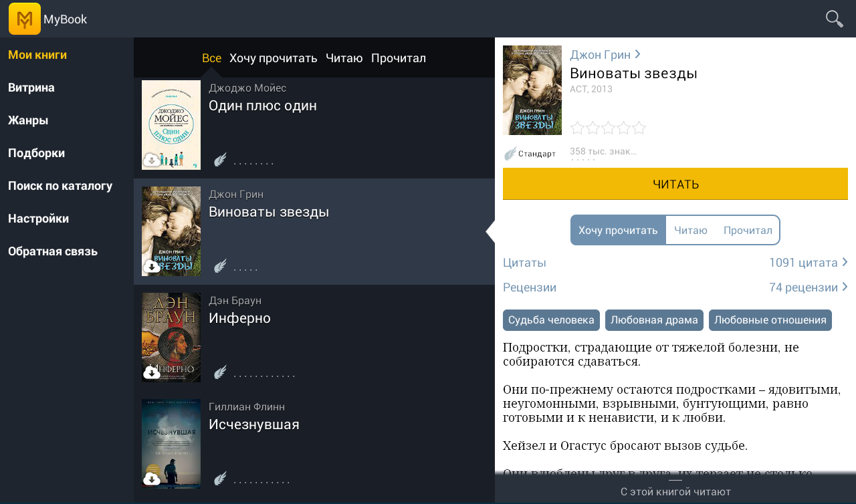Rate the book with the fifth star
Screen dimensions: 856x504
(639, 128)
